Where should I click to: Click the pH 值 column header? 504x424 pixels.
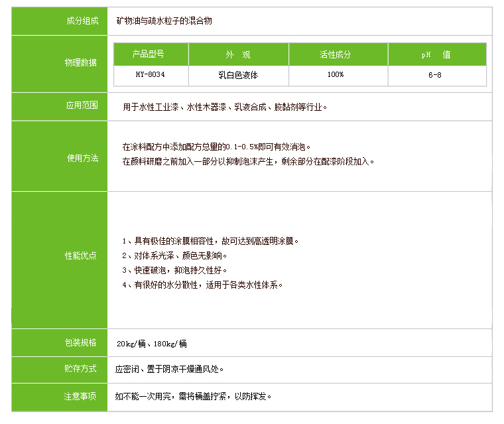(x=436, y=54)
